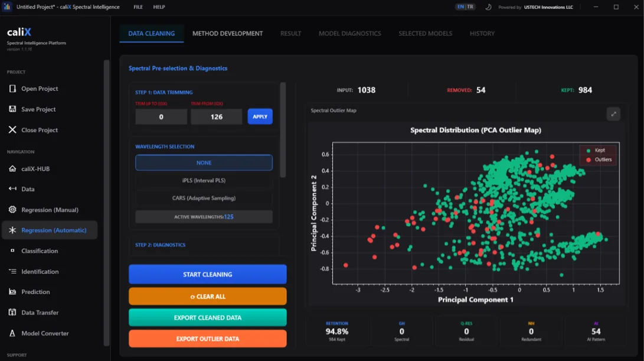
Task: Click the caliX-HUB home icon
Action: point(12,168)
